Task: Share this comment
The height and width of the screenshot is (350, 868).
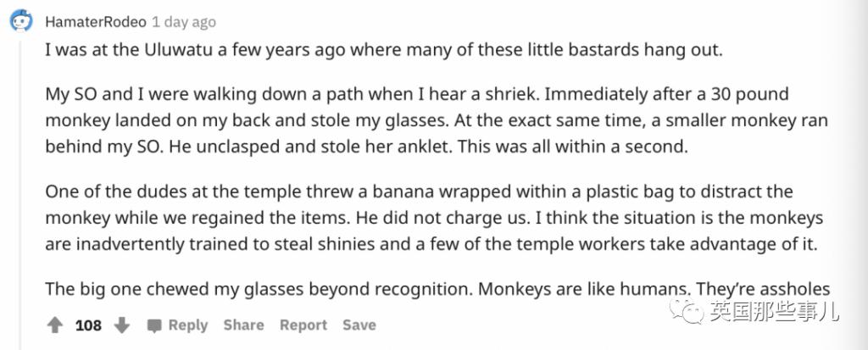Action: tap(243, 325)
